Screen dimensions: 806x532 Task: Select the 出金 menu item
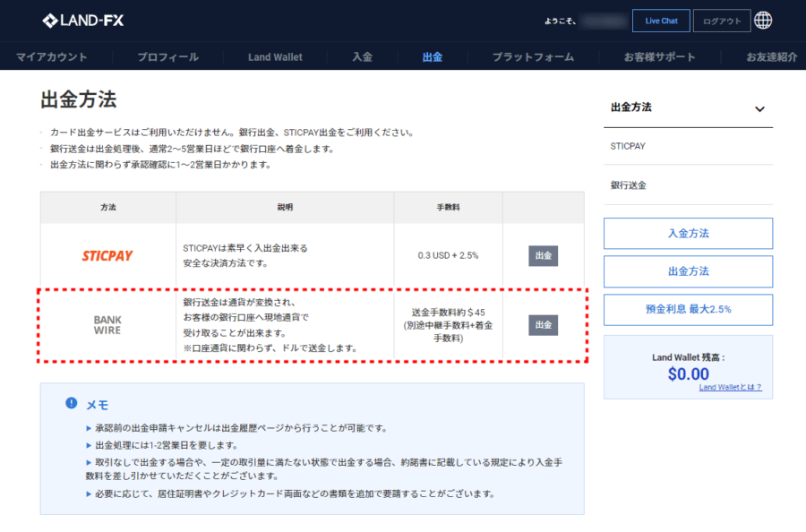pos(433,57)
